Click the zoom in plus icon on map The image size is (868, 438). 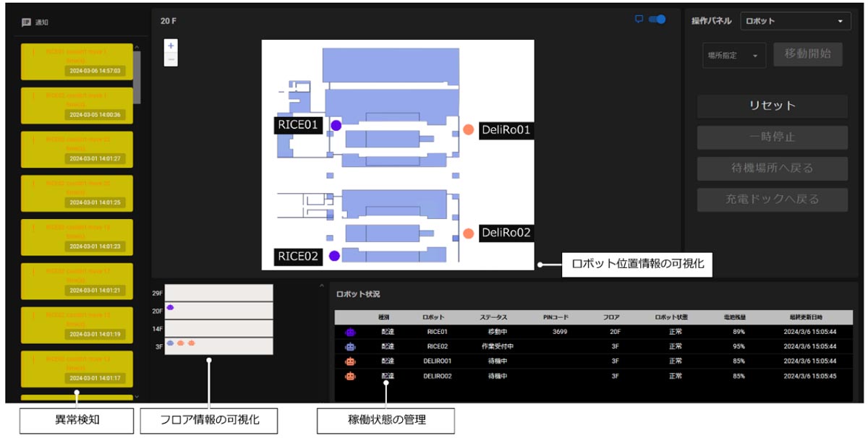[x=171, y=46]
